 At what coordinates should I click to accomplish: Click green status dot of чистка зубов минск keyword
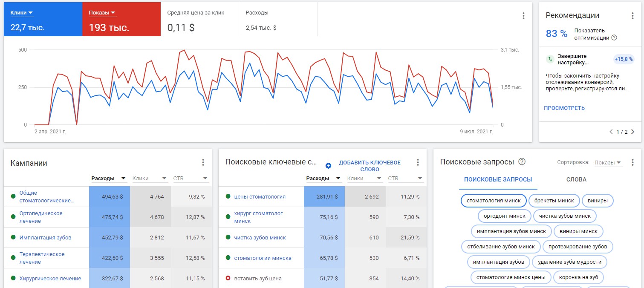pyautogui.click(x=228, y=237)
